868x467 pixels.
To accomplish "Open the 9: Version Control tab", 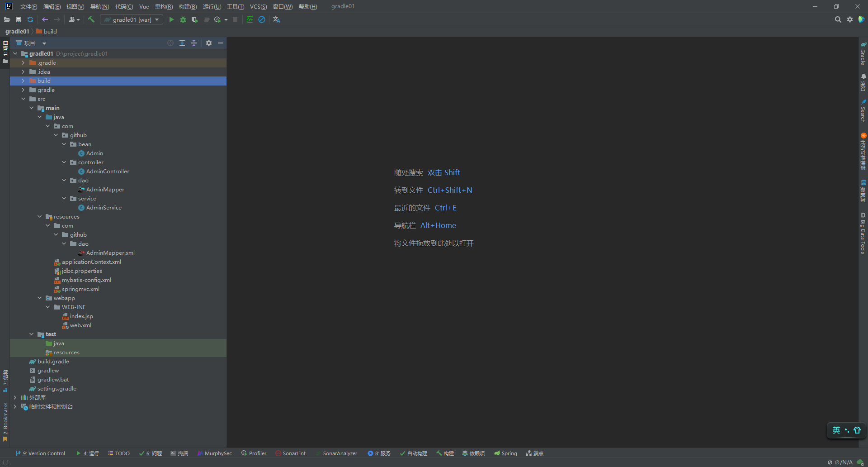I will 40,453.
